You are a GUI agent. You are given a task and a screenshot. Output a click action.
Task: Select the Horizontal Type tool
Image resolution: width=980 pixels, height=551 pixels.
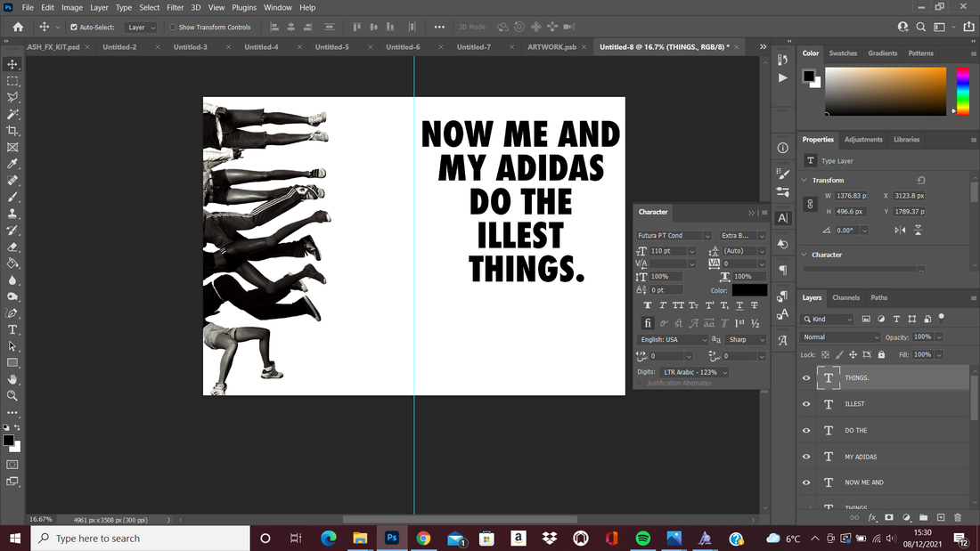coord(12,330)
